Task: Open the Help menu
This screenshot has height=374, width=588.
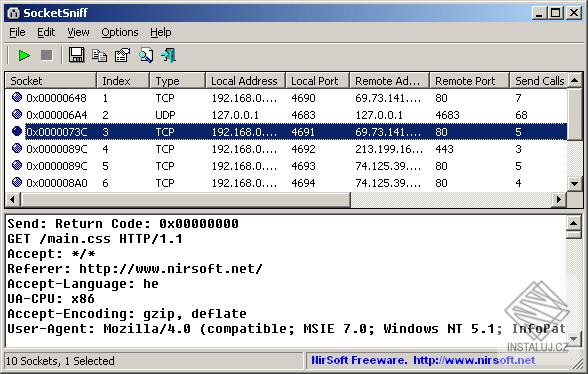Action: (160, 32)
